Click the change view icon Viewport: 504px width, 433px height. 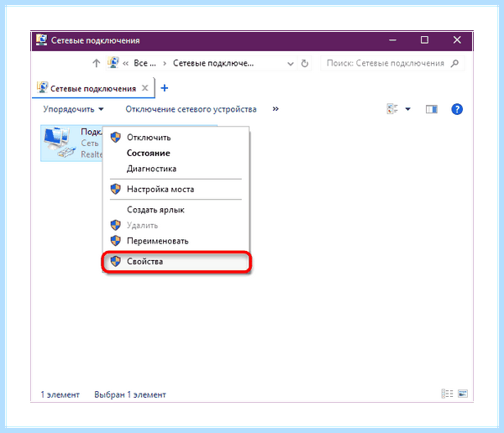point(392,109)
